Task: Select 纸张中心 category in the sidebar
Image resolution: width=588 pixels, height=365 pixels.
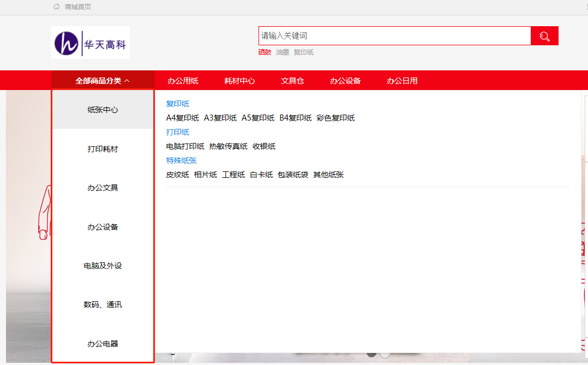Action: coord(103,110)
